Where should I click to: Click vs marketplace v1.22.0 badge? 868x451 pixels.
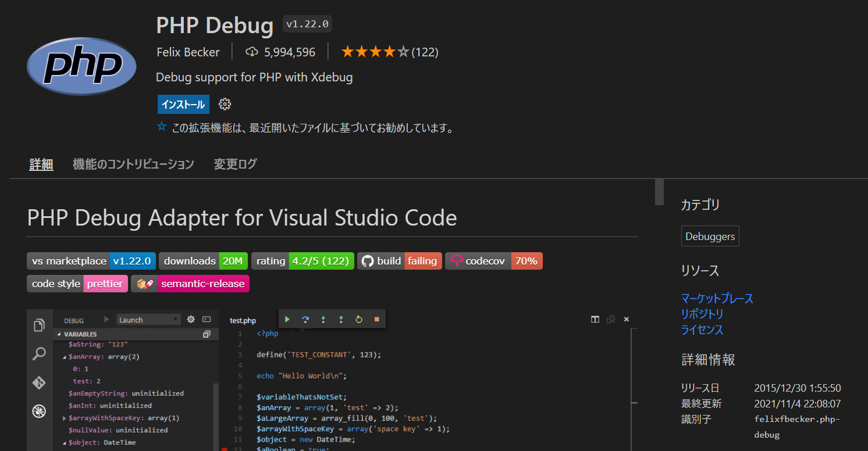tap(91, 261)
